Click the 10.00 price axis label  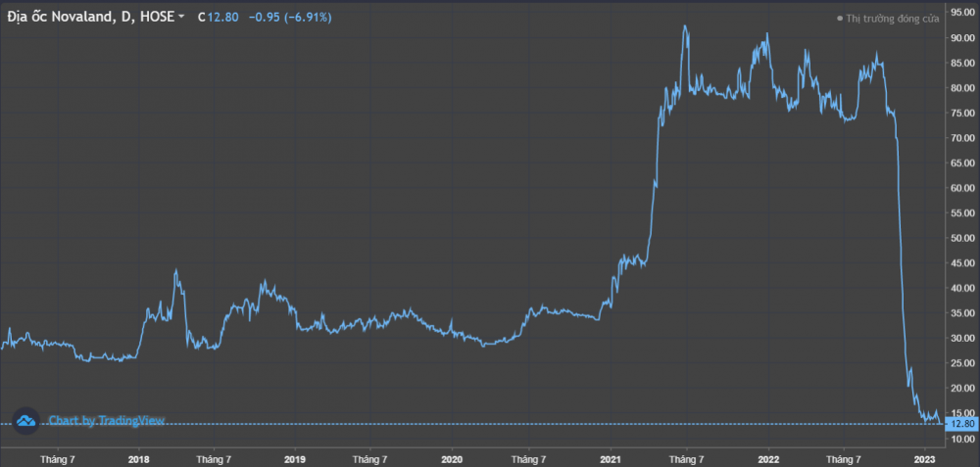[962, 439]
